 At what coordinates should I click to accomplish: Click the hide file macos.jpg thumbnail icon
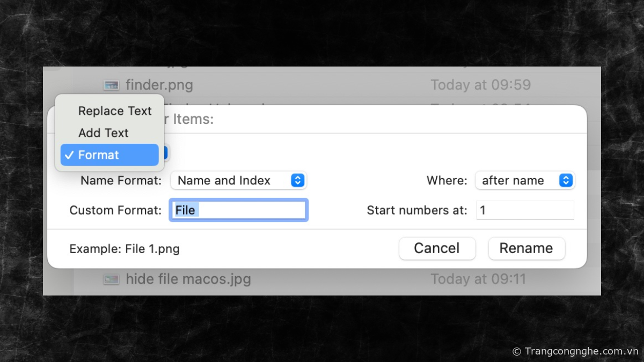coord(111,279)
